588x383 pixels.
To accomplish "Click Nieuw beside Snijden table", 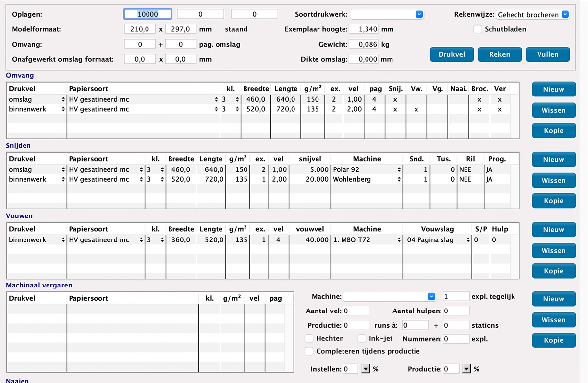I will click(x=554, y=160).
